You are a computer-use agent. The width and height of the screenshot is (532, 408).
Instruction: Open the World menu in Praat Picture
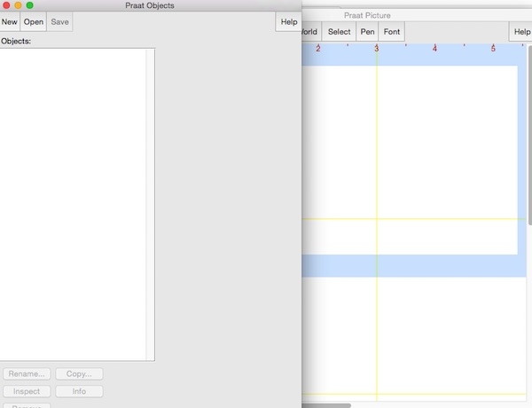click(311, 32)
